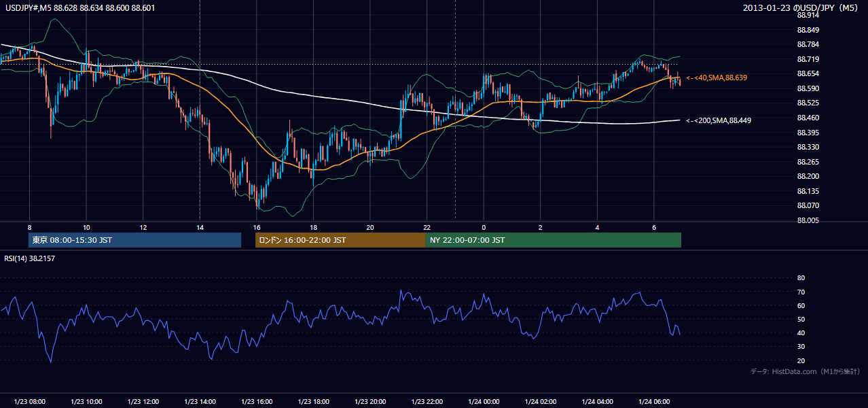Click the RSI(14) 38.2157 indicator label
Screen dimensions: 868x408
(x=29, y=258)
